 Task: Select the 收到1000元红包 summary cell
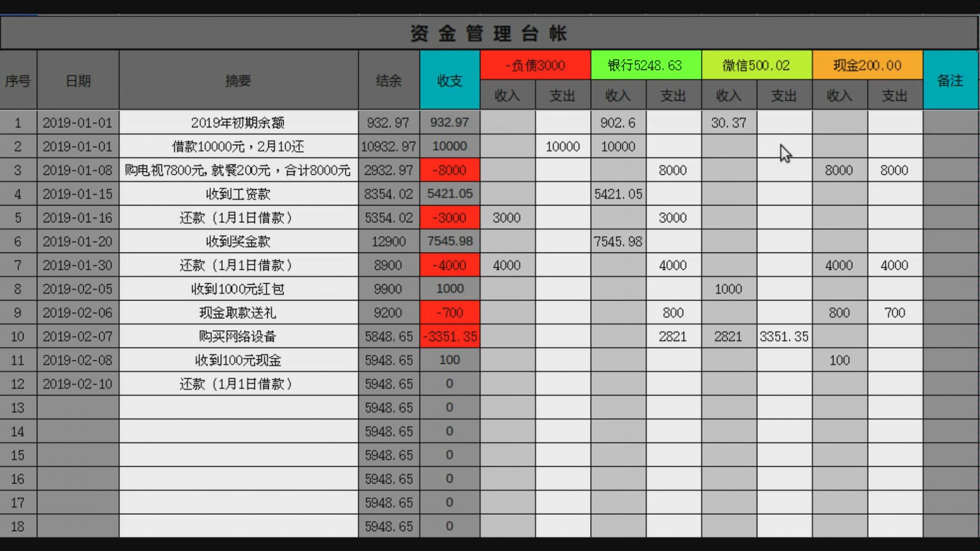[239, 289]
